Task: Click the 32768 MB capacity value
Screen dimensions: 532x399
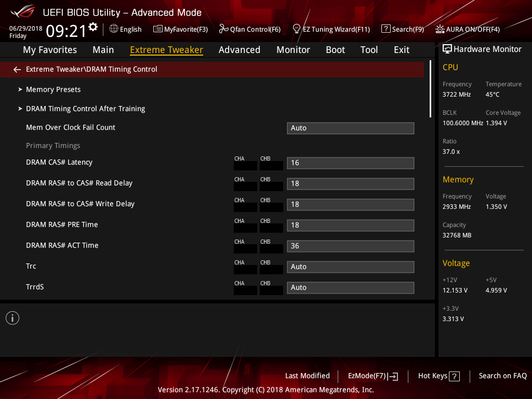Action: [457, 235]
